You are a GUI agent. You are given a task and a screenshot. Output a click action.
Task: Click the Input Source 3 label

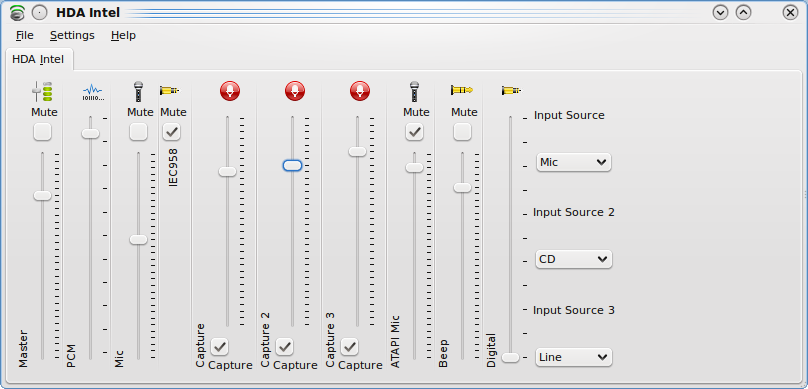pyautogui.click(x=574, y=310)
